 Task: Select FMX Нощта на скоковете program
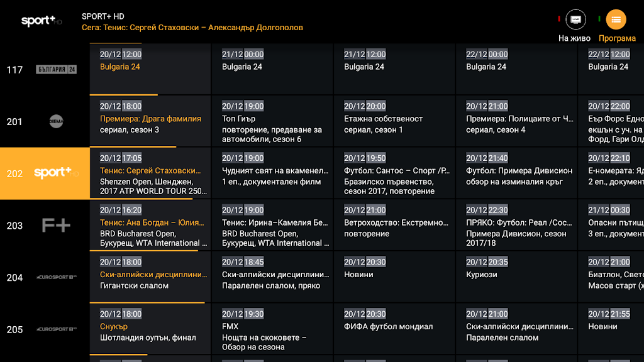272,332
